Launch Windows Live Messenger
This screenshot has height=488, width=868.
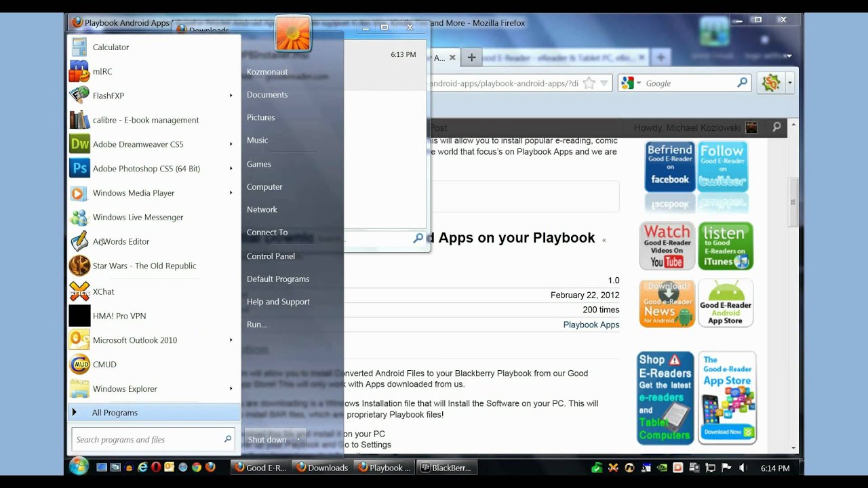154,217
